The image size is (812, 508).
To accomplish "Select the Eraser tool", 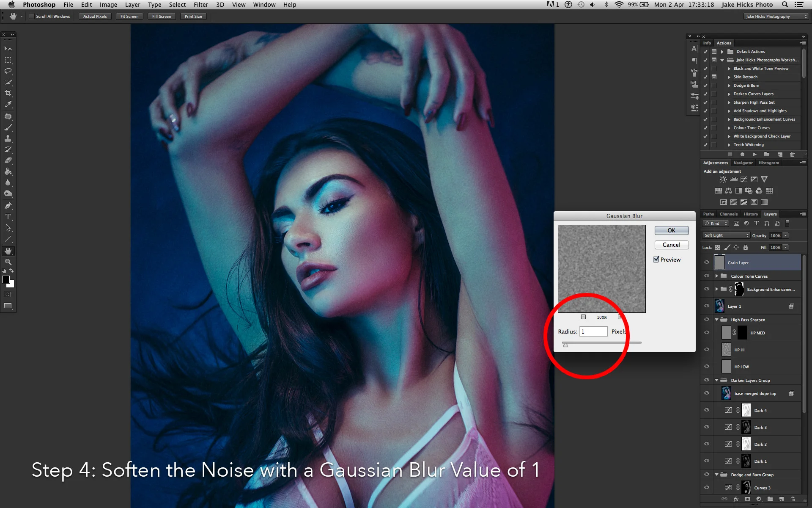I will click(x=8, y=160).
